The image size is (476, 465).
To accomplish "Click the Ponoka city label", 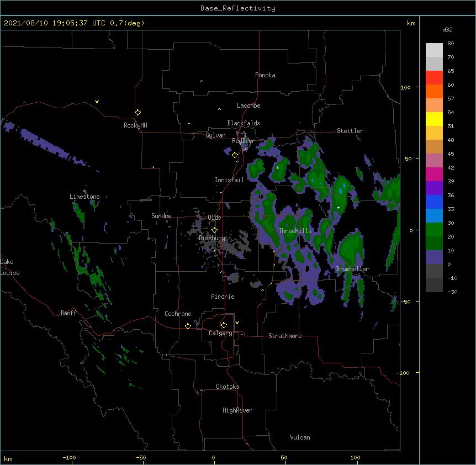I will [x=265, y=75].
